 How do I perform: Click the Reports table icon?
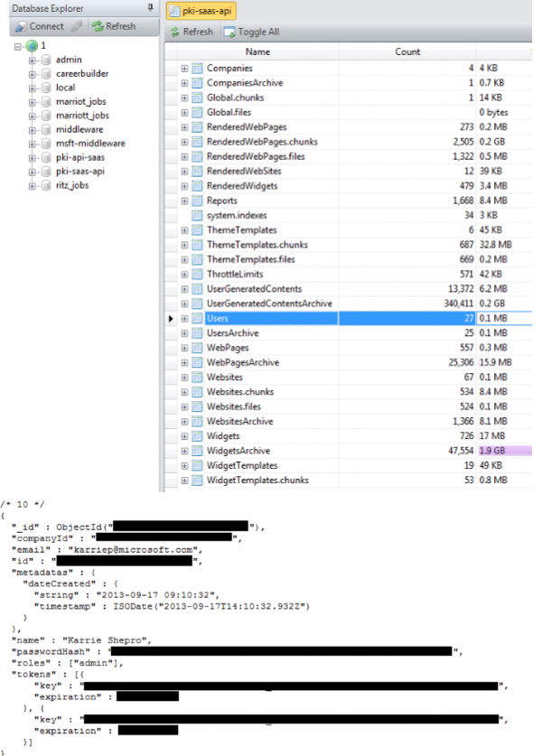[197, 201]
